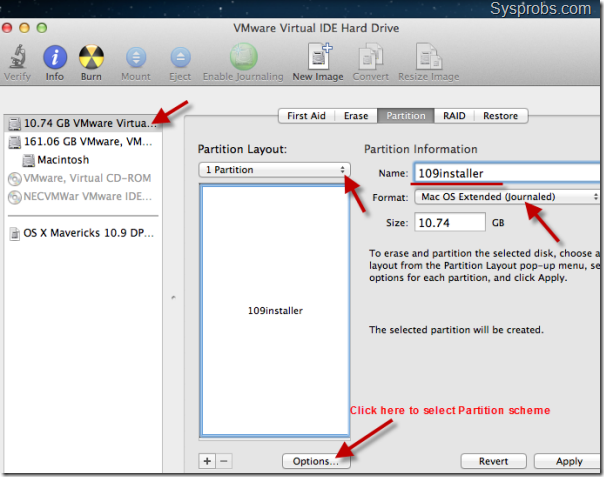This screenshot has height=477, width=604.
Task: Switch to the RAID tab
Action: point(454,116)
